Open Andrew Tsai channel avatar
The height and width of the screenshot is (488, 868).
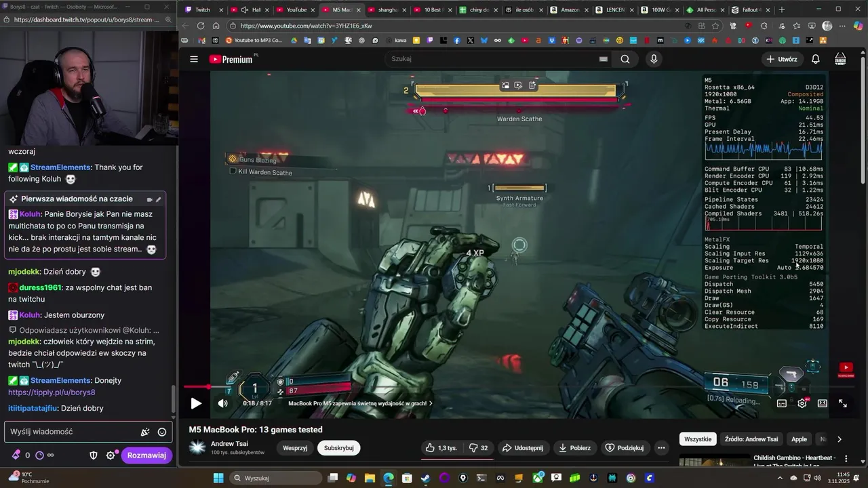click(197, 448)
